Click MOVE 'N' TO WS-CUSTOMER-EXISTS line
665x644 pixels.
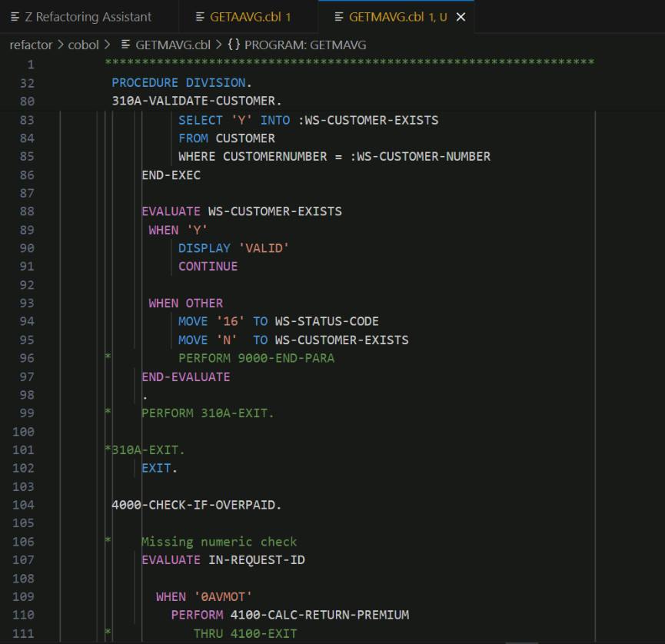pos(293,340)
